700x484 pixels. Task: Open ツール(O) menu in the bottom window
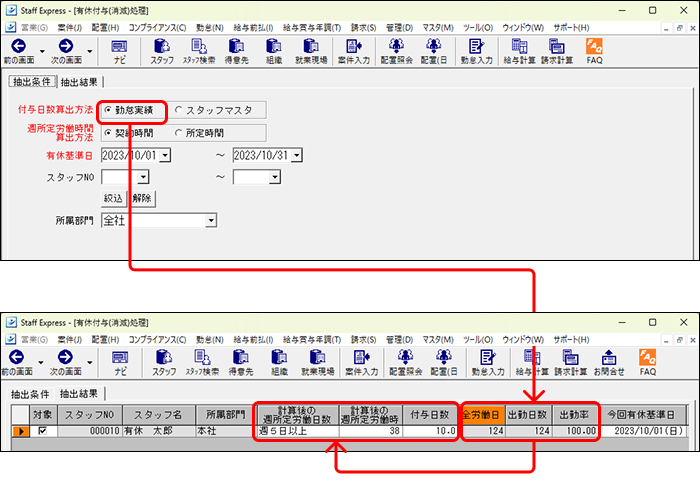tap(478, 340)
